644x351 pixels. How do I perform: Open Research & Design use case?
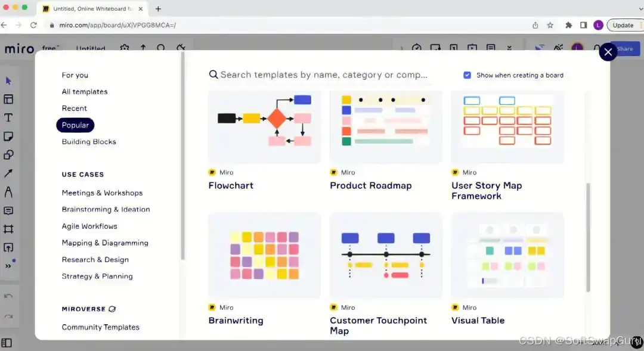tap(95, 260)
